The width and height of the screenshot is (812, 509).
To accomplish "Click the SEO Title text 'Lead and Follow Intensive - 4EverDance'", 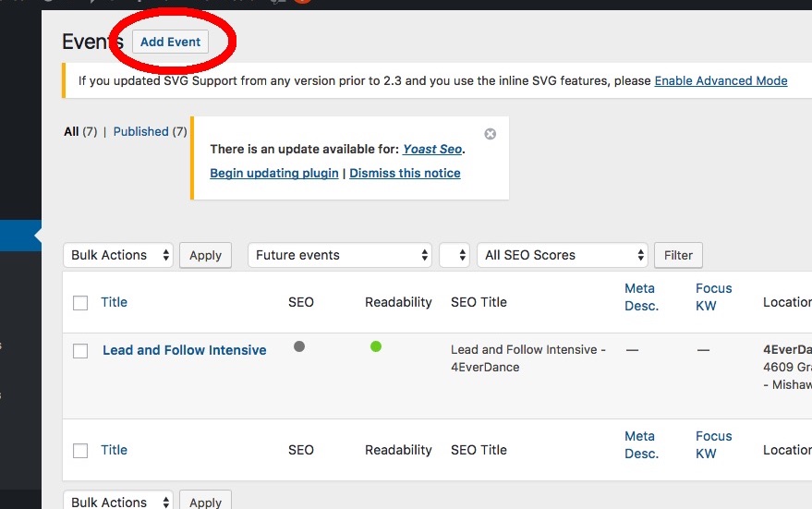I will click(x=528, y=358).
